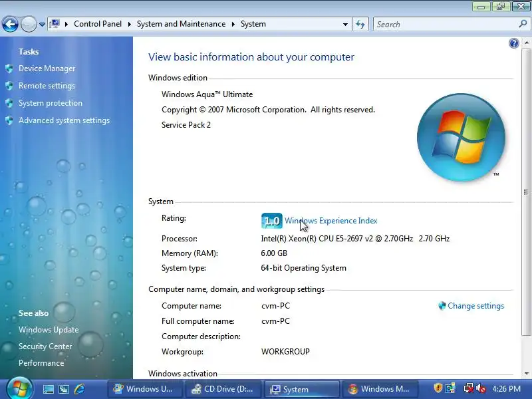Open the Start menu orb
The width and height of the screenshot is (532, 399).
(20, 388)
